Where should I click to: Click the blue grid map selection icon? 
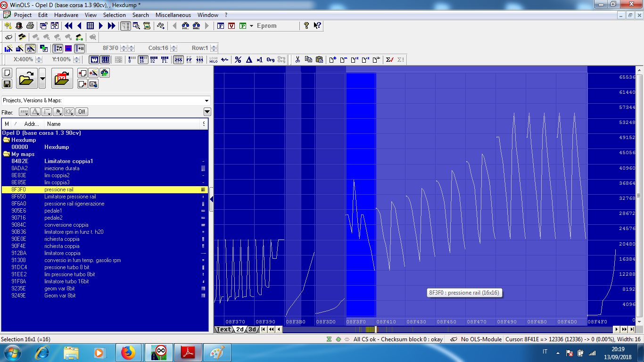(90, 26)
